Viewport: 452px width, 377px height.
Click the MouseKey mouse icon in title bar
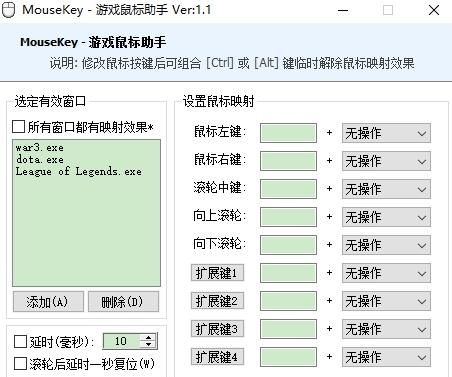(8, 10)
